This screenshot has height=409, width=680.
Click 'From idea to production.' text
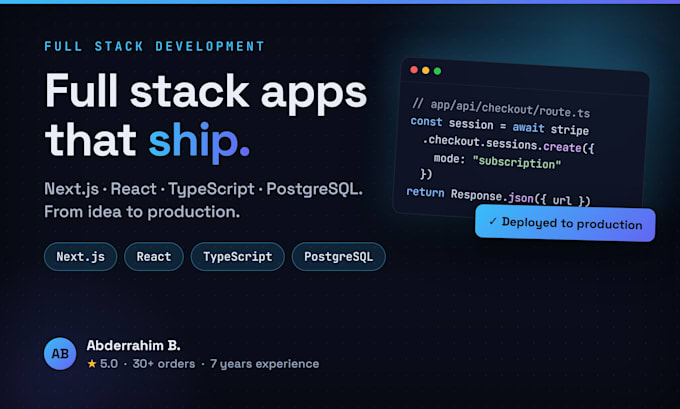click(142, 212)
